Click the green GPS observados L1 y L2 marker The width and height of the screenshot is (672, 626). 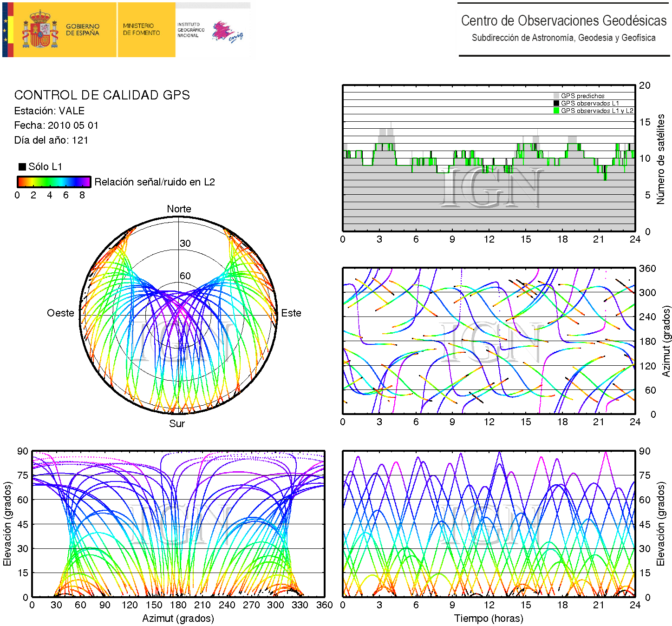point(556,111)
